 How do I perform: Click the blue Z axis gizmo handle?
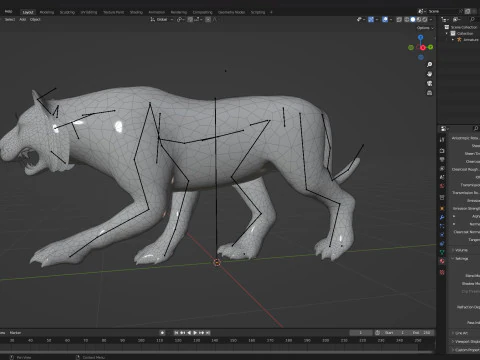421,37
